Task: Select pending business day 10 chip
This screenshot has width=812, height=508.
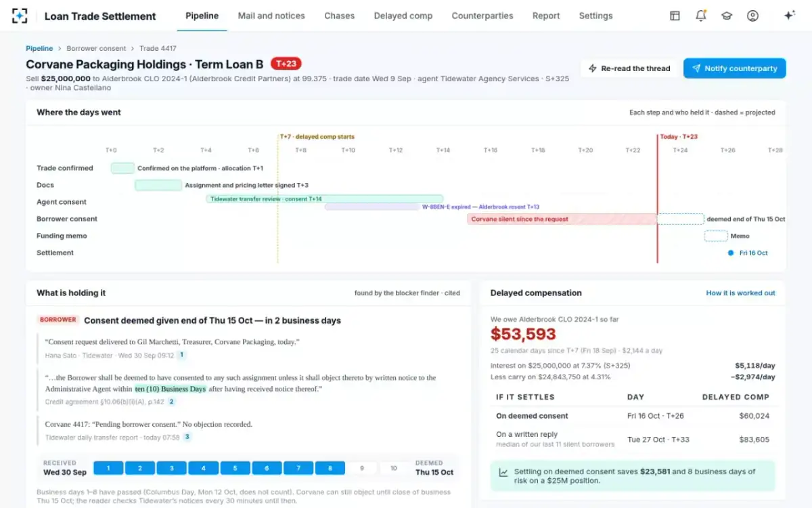Action: tap(394, 468)
